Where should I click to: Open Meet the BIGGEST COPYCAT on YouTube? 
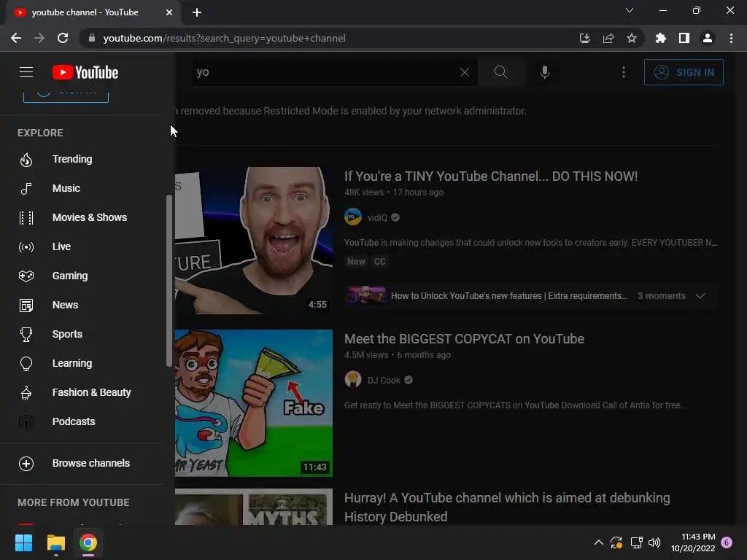click(464, 338)
